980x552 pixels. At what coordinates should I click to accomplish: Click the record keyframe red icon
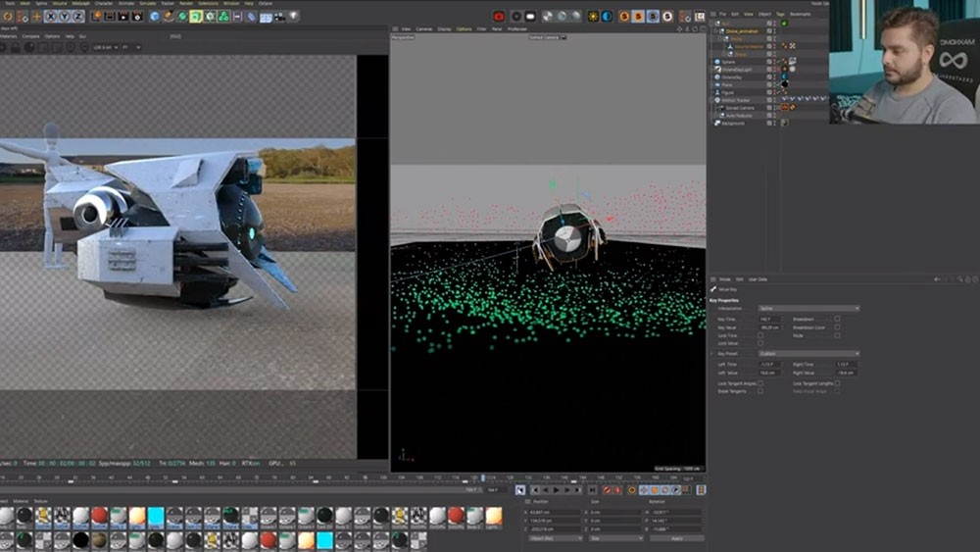[607, 489]
